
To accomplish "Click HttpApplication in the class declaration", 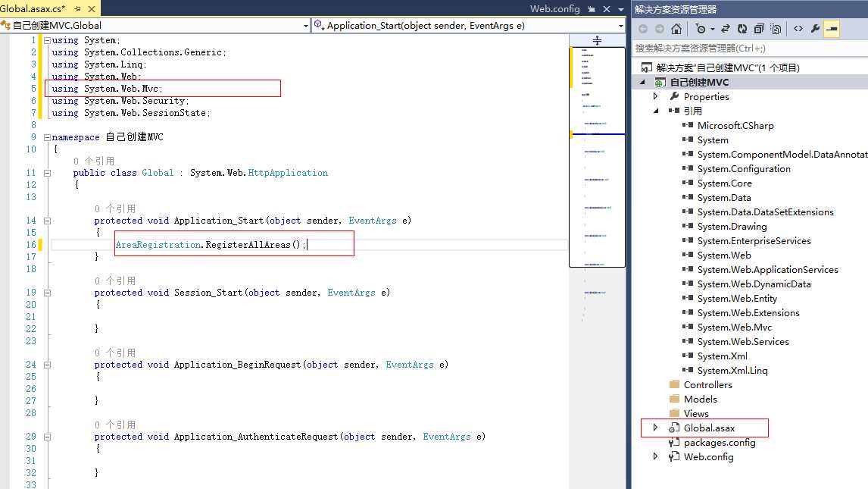I will 288,173.
